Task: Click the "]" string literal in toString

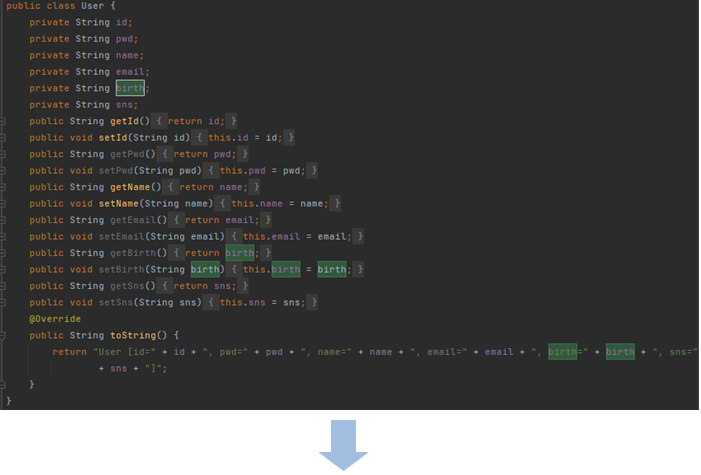Action: click(153, 369)
